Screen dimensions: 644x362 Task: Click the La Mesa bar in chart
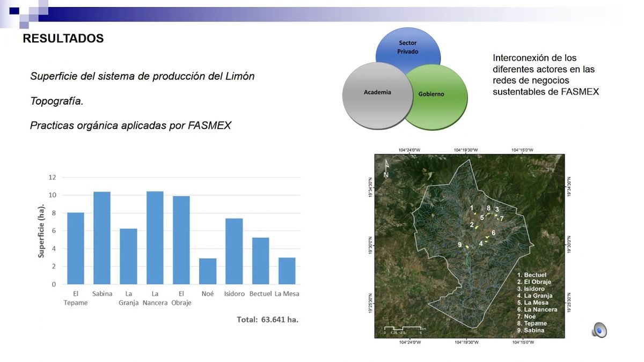287,271
